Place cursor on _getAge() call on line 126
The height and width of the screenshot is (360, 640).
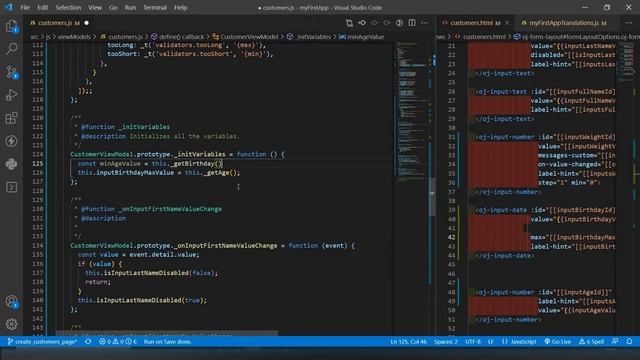tap(221, 173)
